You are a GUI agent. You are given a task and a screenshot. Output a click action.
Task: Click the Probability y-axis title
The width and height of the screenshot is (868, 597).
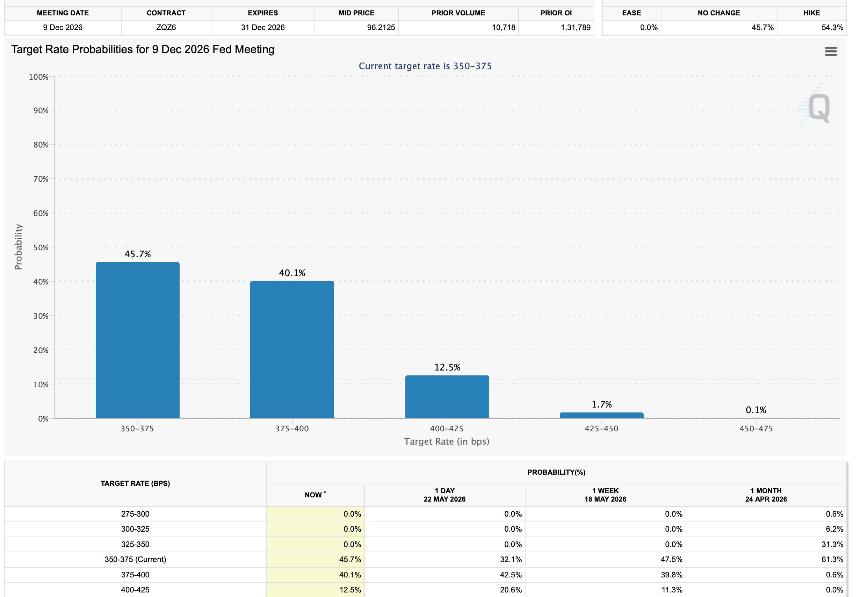coord(18,247)
